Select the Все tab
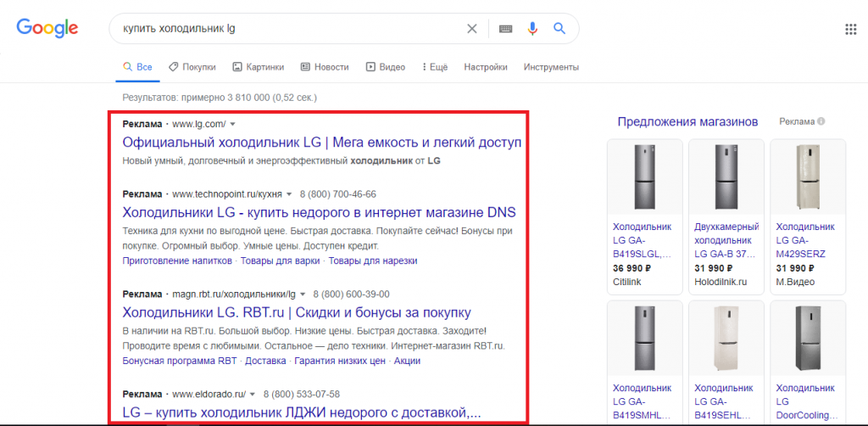Screen dimensions: 868x426 [138, 67]
